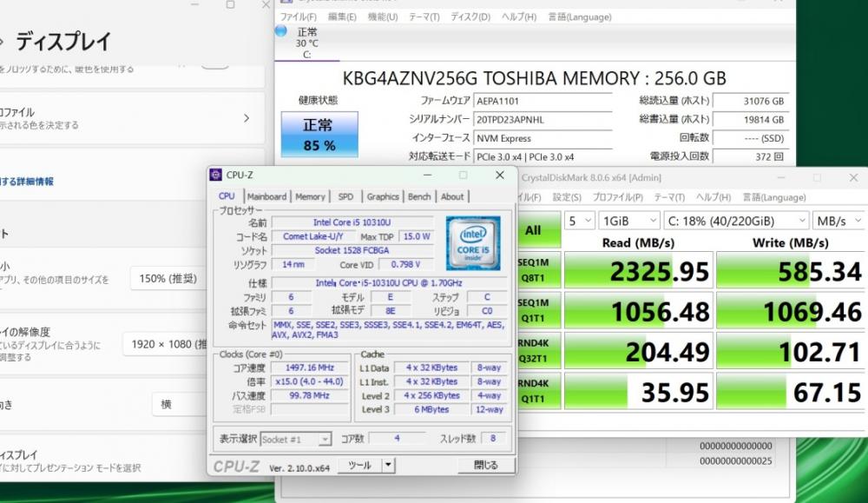The image size is (868, 503).
Task: Switch to the CPU tab in CPU-Z
Action: 227,196
